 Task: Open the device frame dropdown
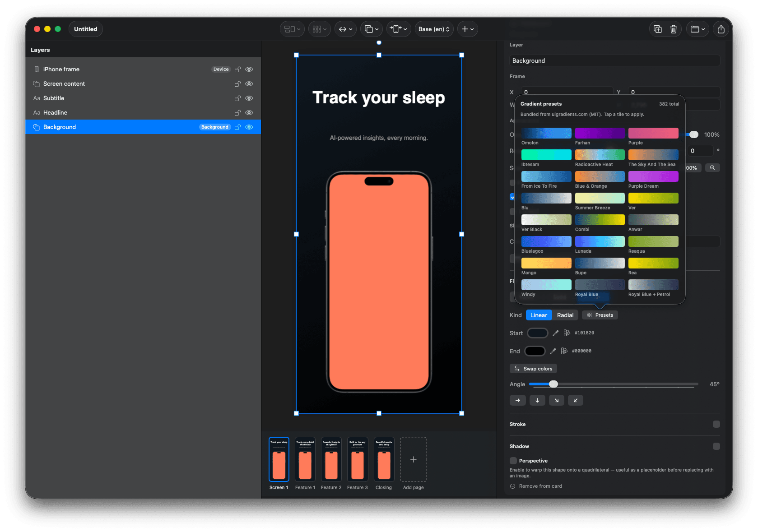pos(399,29)
